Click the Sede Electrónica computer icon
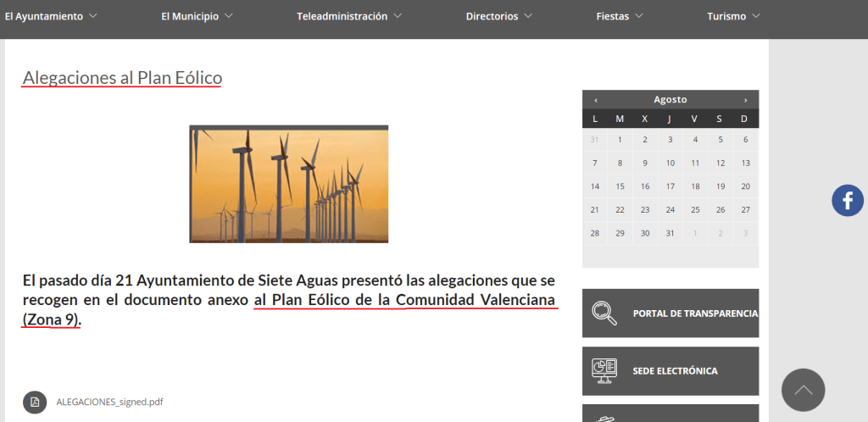868x422 pixels. (x=604, y=370)
